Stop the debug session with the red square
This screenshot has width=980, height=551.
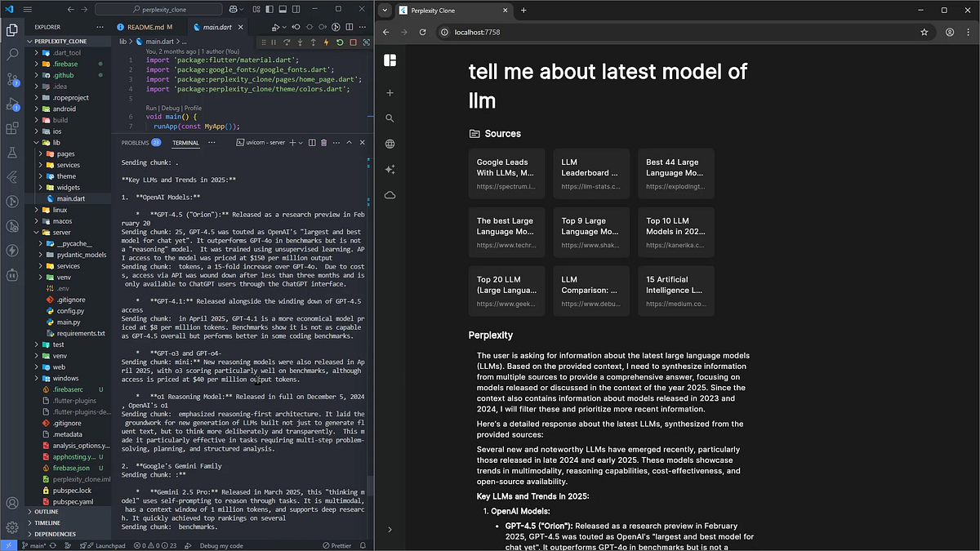point(353,42)
